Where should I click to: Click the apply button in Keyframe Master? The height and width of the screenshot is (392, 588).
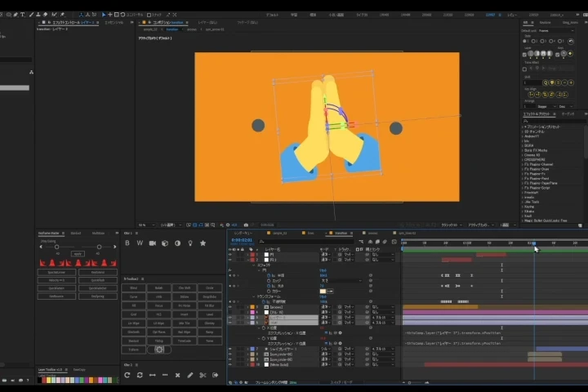pyautogui.click(x=78, y=254)
